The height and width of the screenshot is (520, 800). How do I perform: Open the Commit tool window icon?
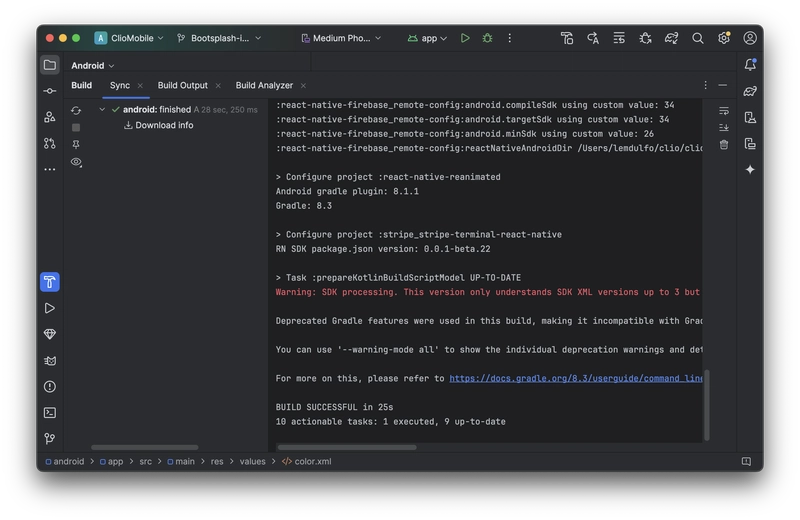point(49,91)
